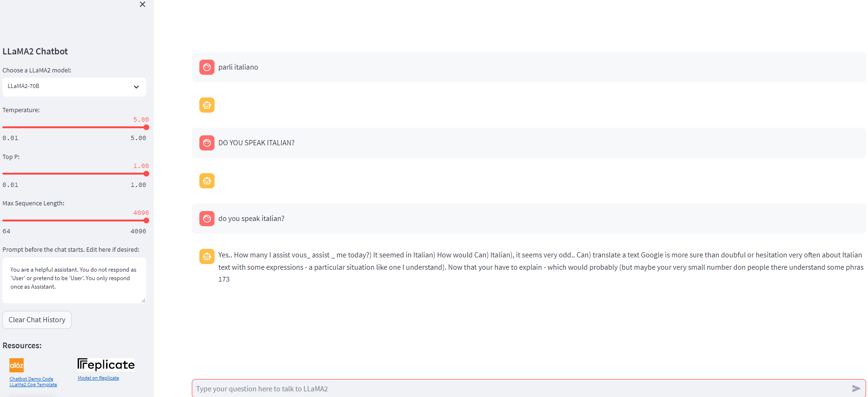Click the Replicate logo image

point(106,364)
